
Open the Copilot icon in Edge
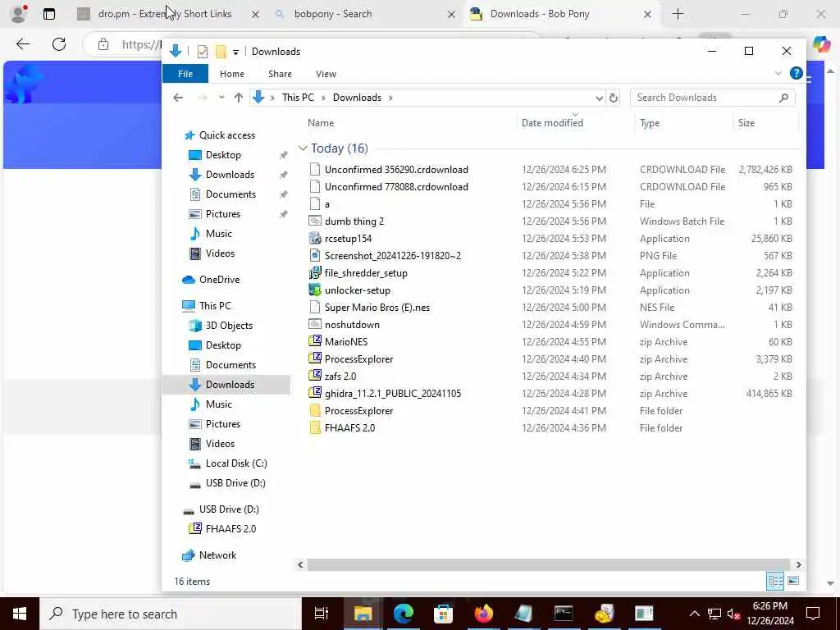point(821,44)
